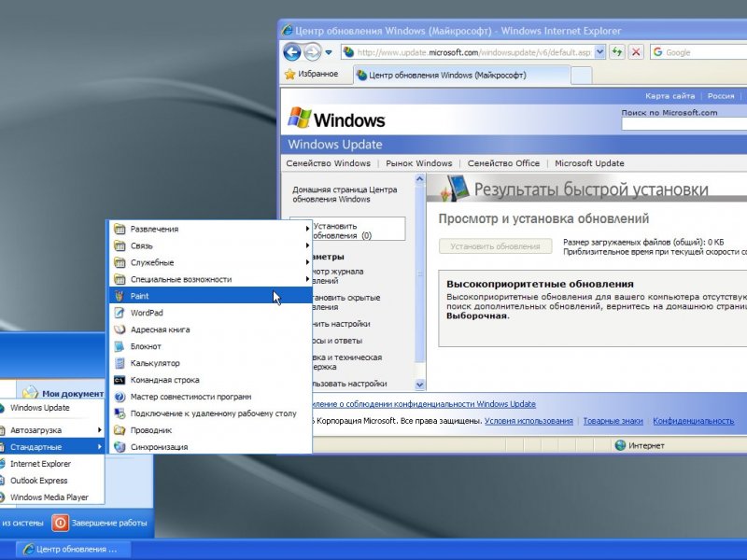Click the Семейство Office navigation link
Image resolution: width=747 pixels, height=560 pixels.
[x=503, y=163]
